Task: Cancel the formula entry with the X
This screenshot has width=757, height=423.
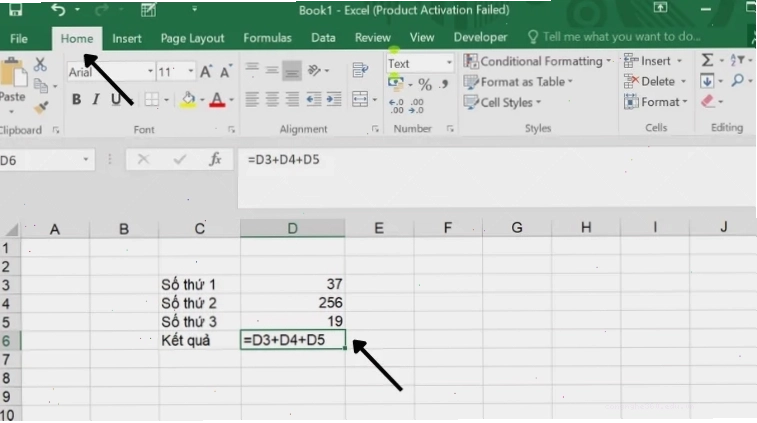Action: point(143,159)
